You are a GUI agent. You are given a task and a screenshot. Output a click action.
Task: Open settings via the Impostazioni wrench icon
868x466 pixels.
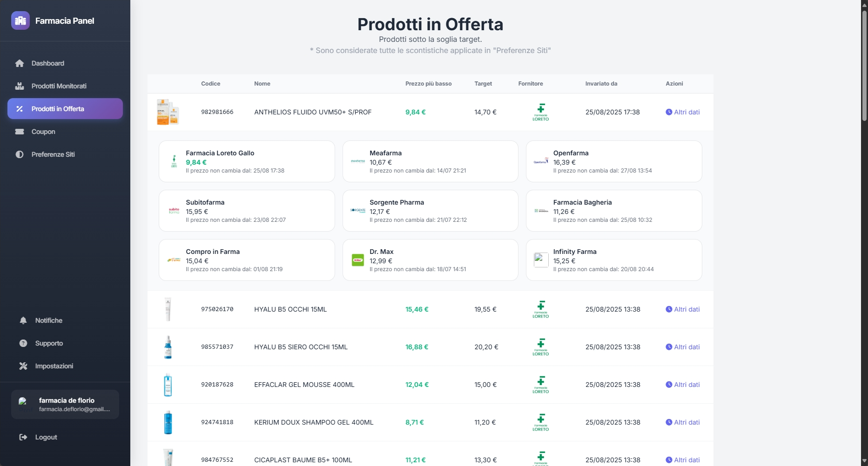point(23,366)
